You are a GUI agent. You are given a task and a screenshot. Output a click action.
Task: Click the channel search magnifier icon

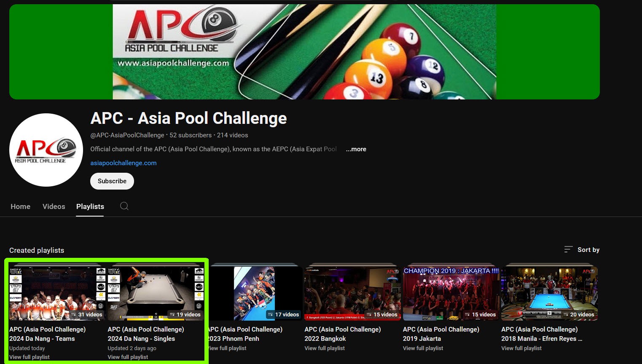pos(124,206)
